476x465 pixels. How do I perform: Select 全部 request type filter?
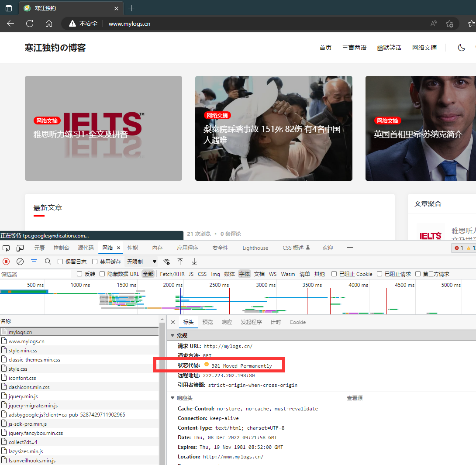pyautogui.click(x=148, y=274)
